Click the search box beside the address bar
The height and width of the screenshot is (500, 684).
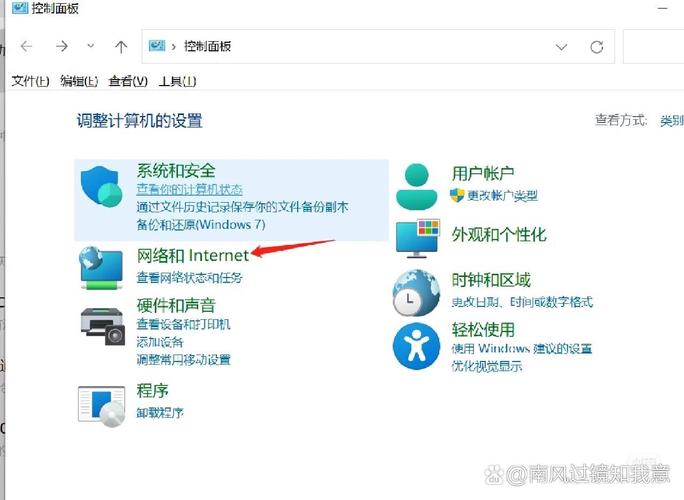[653, 47]
